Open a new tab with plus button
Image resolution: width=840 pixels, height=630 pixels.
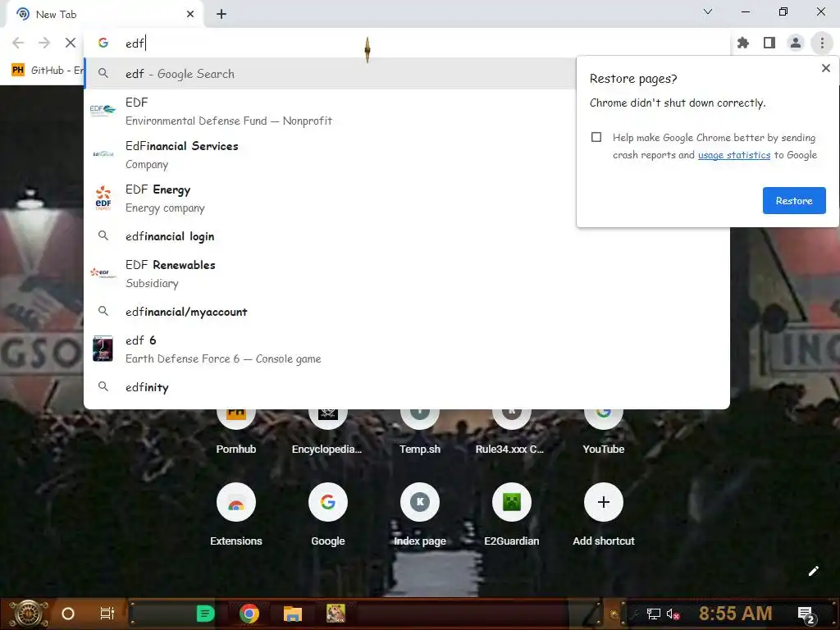click(x=221, y=15)
